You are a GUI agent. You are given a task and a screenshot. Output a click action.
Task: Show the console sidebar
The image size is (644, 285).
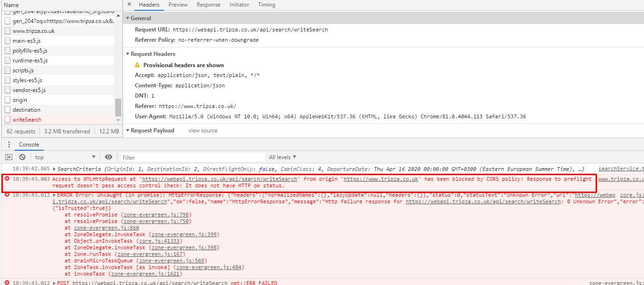[9, 157]
